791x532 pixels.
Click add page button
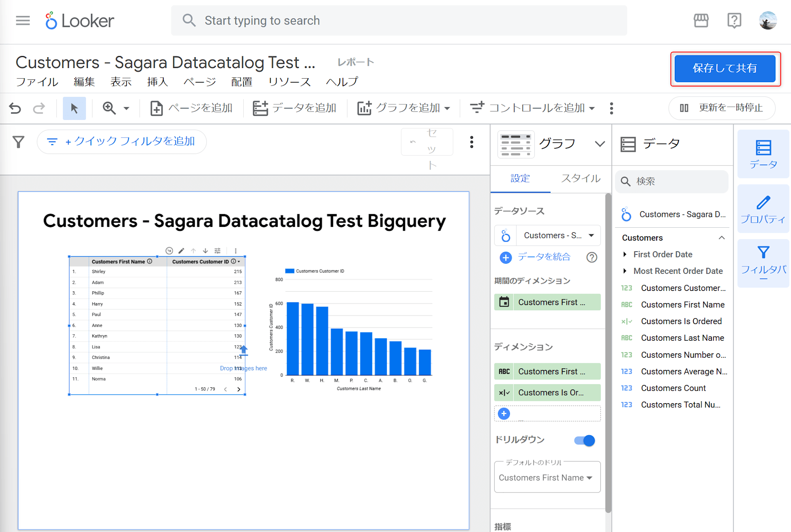[191, 108]
